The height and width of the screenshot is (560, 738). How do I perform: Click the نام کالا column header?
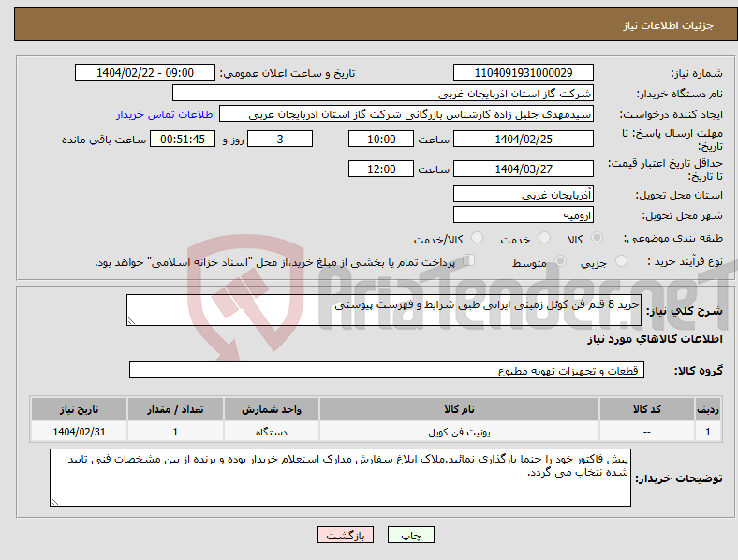click(459, 409)
